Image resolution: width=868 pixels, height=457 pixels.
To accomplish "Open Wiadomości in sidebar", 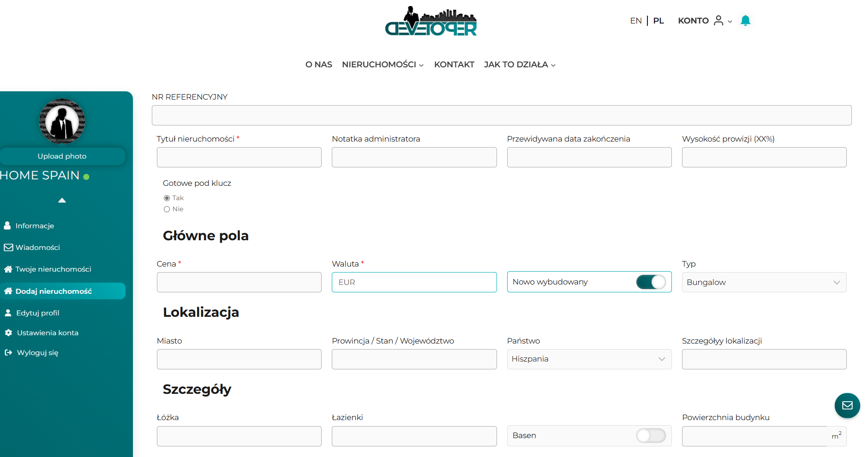I will [x=38, y=247].
